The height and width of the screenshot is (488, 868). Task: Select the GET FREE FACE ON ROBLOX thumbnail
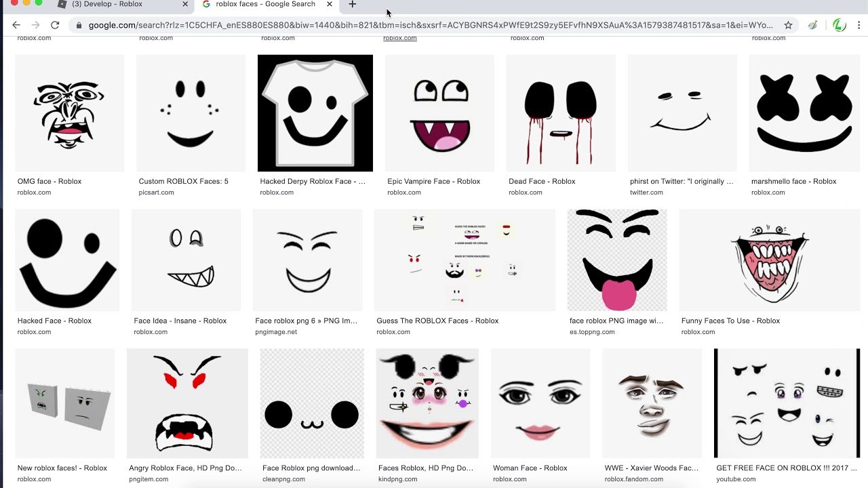coord(787,403)
